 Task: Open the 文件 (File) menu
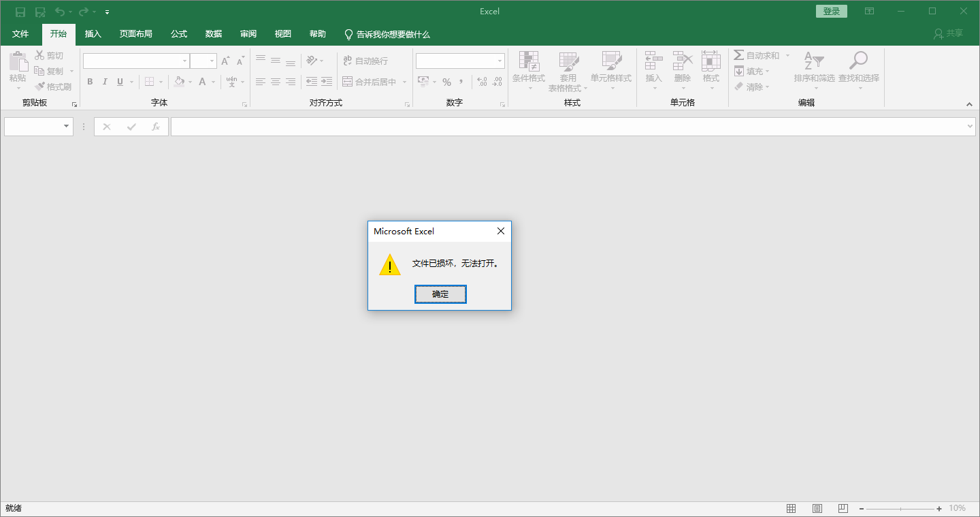[x=20, y=34]
